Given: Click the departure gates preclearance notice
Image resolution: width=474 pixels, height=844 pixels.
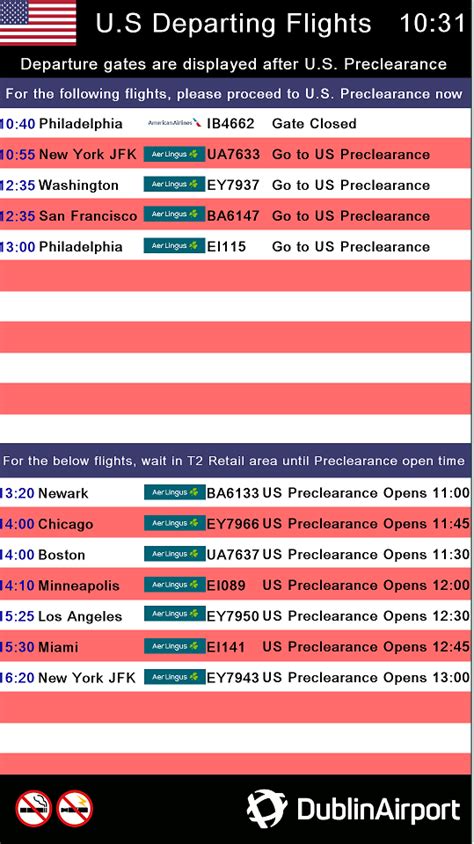Looking at the screenshot, I should point(234,65).
